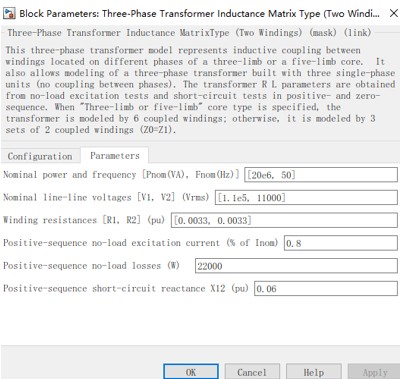The image size is (402, 379).
Task: Click the Simulink block icon in title bar
Action: [x=9, y=13]
